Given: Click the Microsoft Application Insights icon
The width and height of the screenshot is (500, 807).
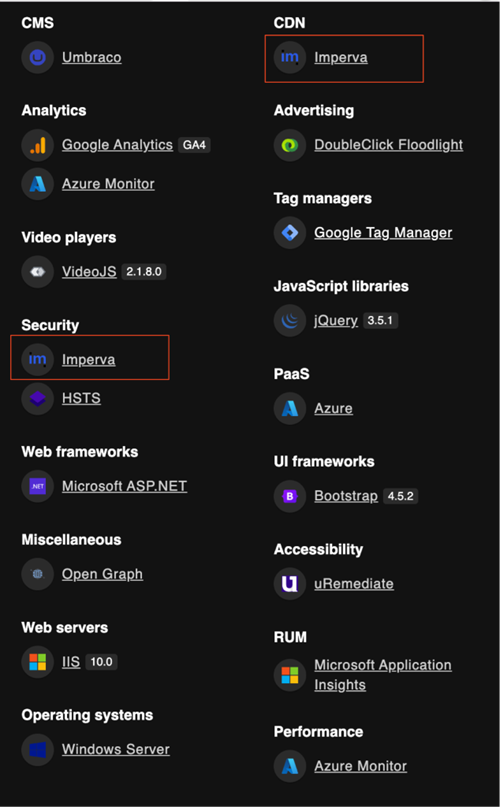Looking at the screenshot, I should 290,675.
